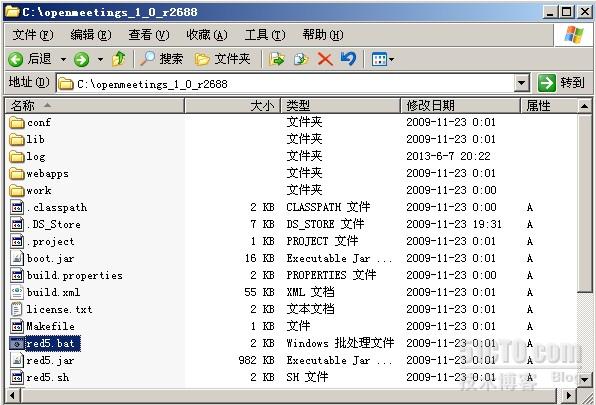This screenshot has width=596, height=405.
Task: Click the scroll up arrow of vertical scrollbar
Action: [585, 106]
